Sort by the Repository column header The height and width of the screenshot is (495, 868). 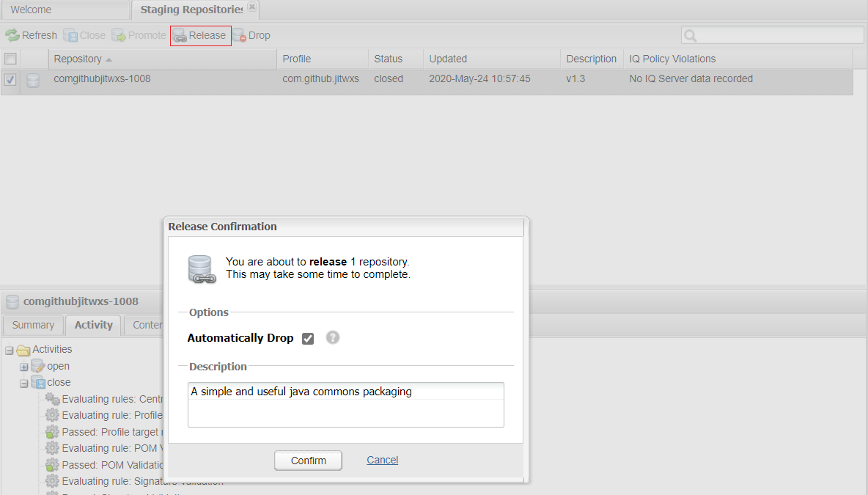point(78,59)
